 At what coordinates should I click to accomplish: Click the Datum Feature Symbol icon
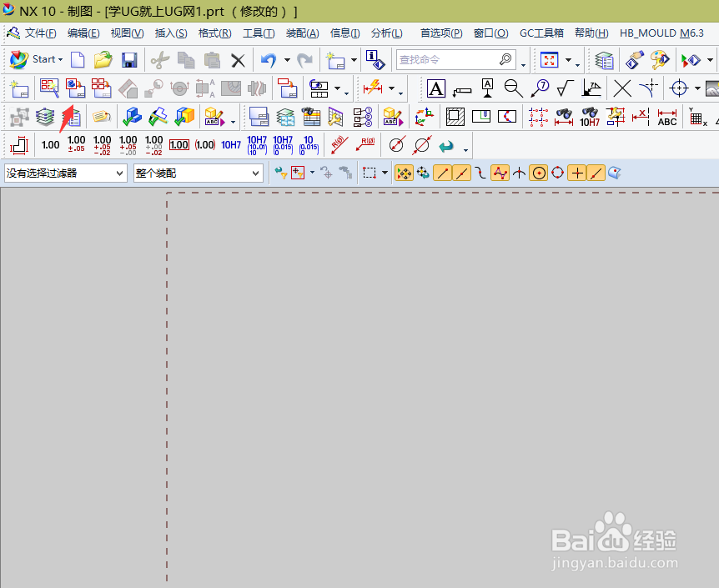(x=487, y=88)
